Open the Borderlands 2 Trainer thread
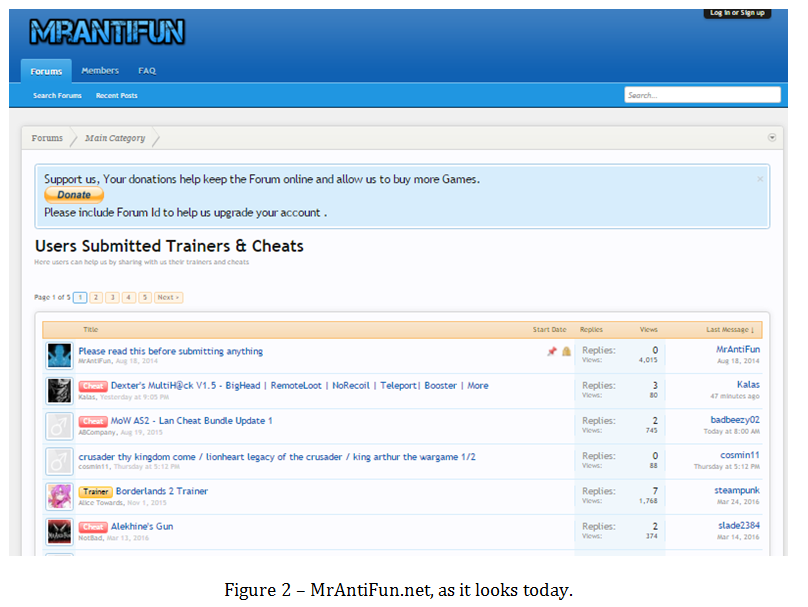This screenshot has width=808, height=607. pos(162,491)
